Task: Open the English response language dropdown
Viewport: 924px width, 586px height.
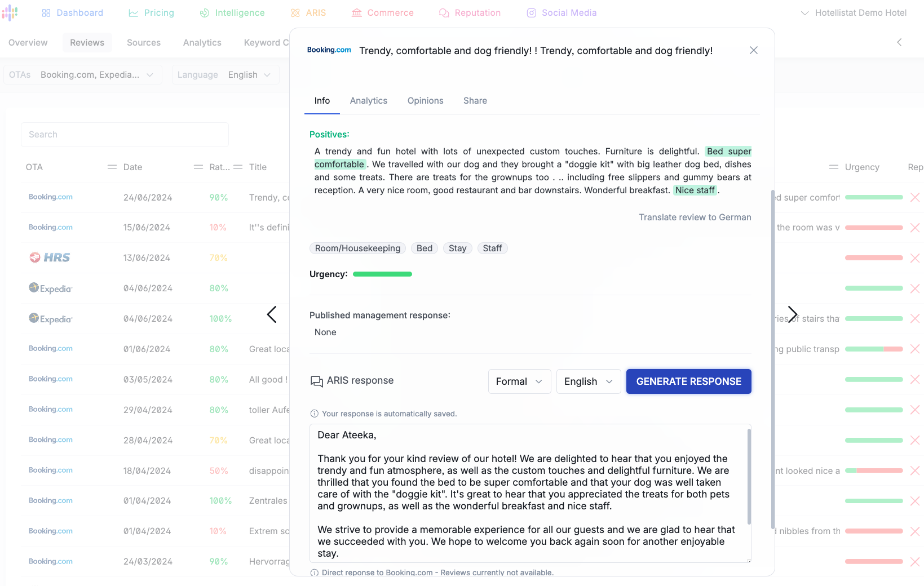Action: click(x=588, y=381)
